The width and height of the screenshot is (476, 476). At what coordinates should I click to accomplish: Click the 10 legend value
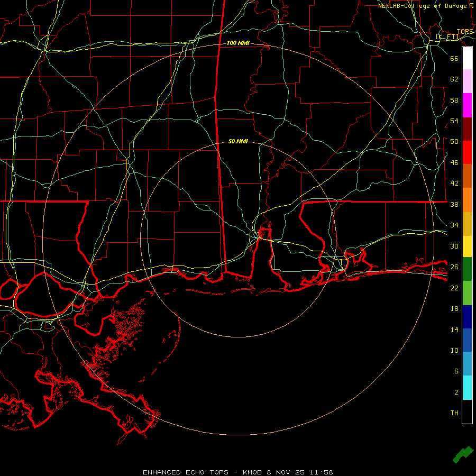click(x=454, y=351)
